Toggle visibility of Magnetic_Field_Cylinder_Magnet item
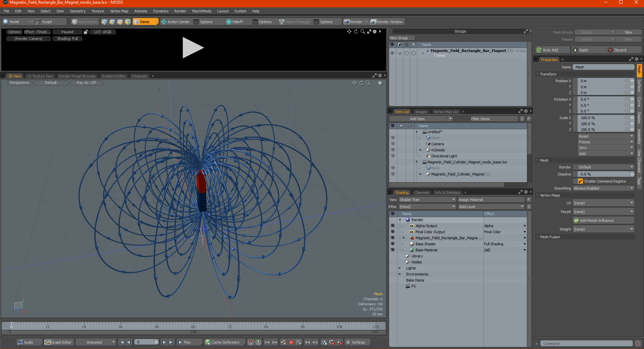This screenshot has height=349, width=644. tap(393, 174)
